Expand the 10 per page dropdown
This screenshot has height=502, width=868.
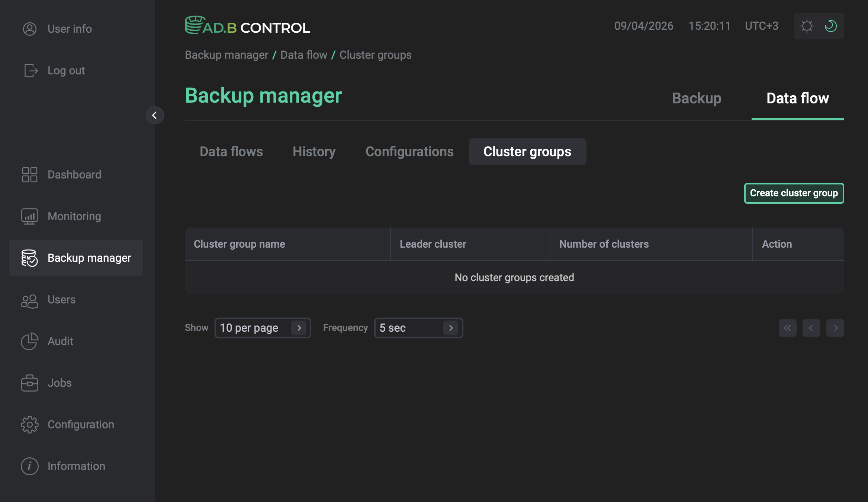pos(263,328)
